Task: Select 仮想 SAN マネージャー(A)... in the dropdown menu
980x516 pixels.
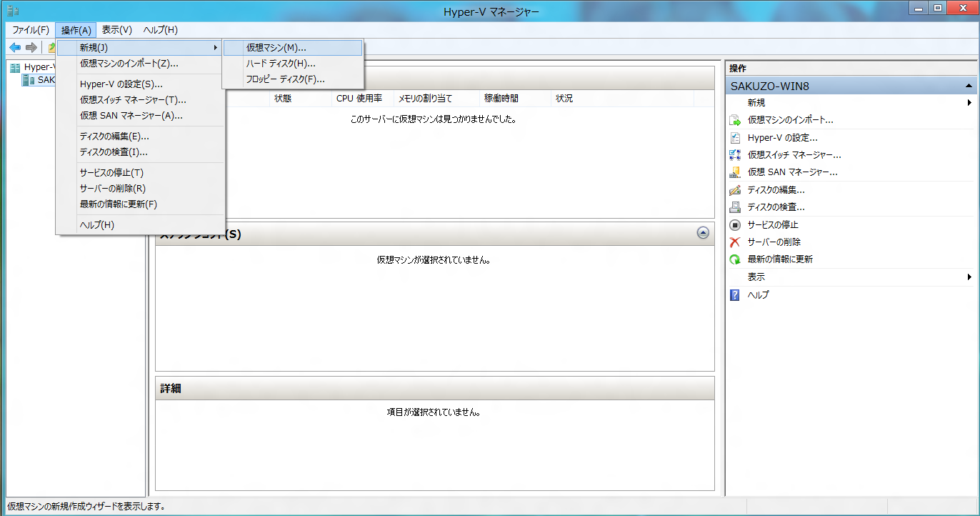Action: pos(141,116)
